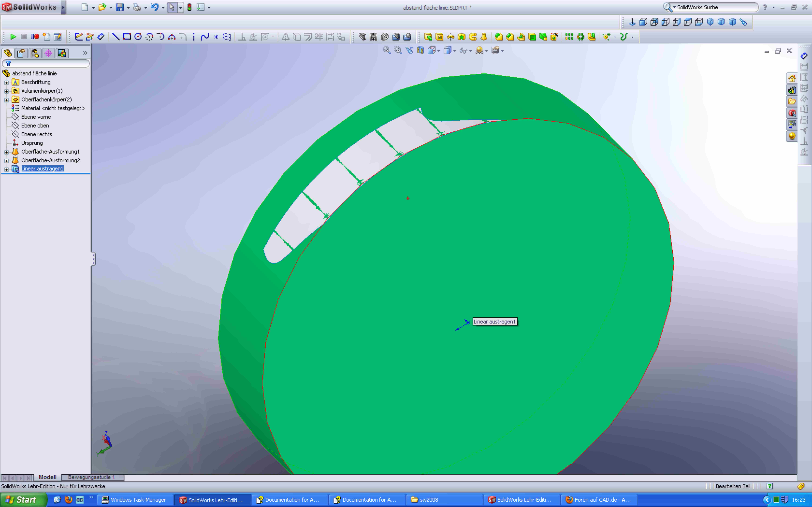Open the display style dropdown arrow
The height and width of the screenshot is (507, 812).
click(x=455, y=51)
